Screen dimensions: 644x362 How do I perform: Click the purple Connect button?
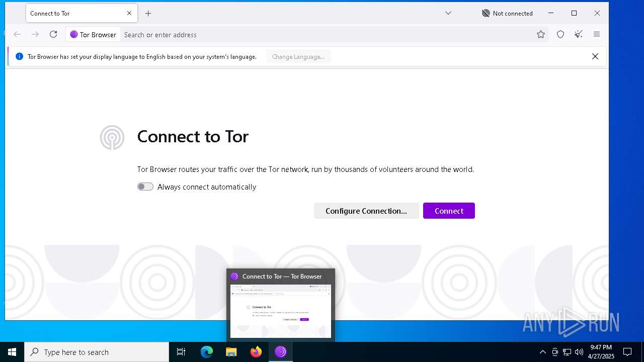pyautogui.click(x=449, y=211)
